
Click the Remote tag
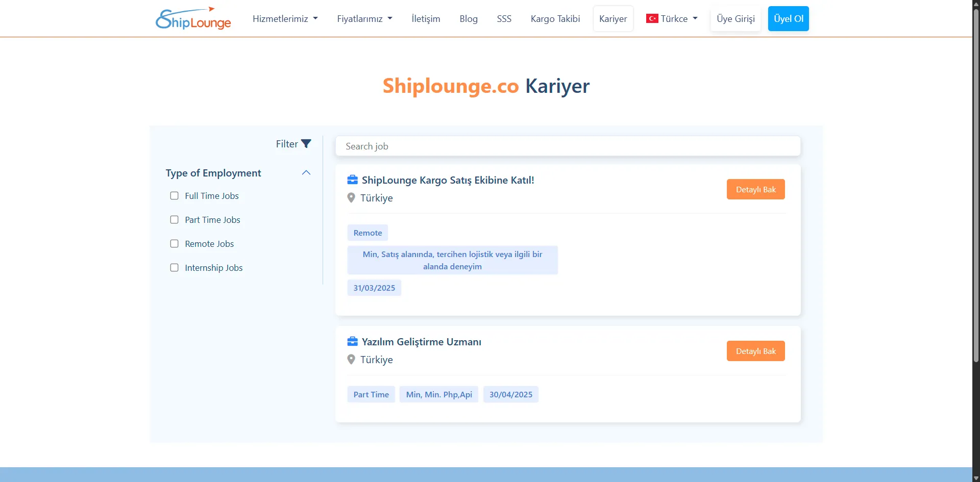pyautogui.click(x=367, y=233)
